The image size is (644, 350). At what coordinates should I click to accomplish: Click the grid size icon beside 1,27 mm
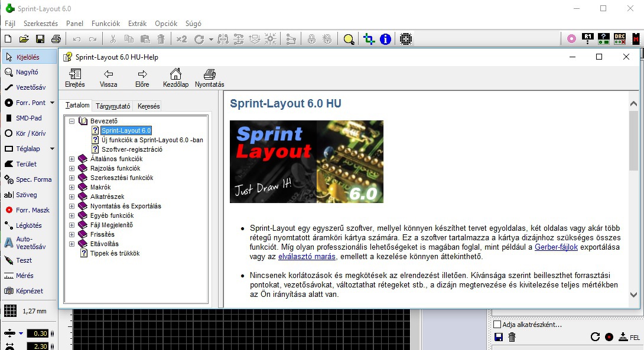[10, 311]
